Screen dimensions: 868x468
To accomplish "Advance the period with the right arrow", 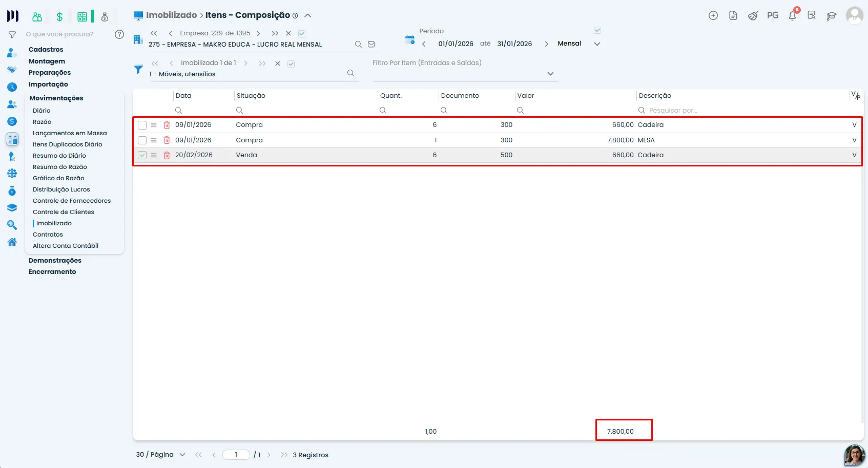I will pos(546,44).
